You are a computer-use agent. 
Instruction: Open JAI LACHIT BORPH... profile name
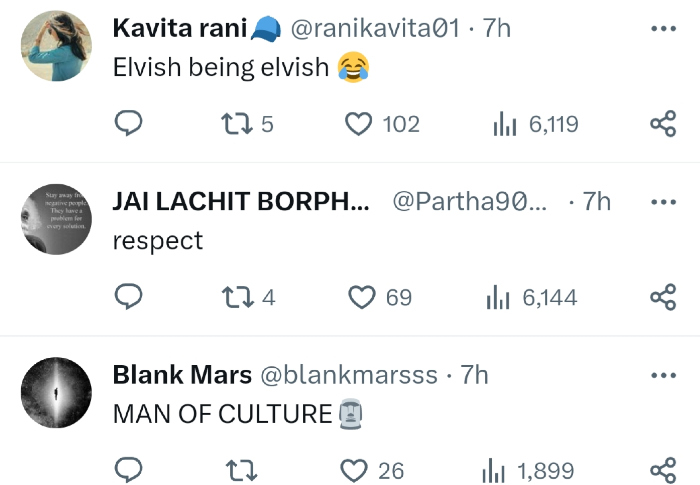point(241,201)
